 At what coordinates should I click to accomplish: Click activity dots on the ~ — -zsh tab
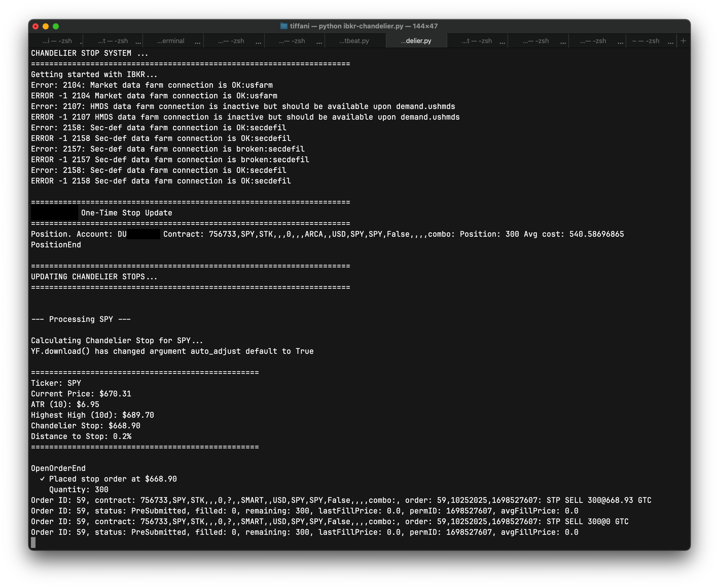671,43
